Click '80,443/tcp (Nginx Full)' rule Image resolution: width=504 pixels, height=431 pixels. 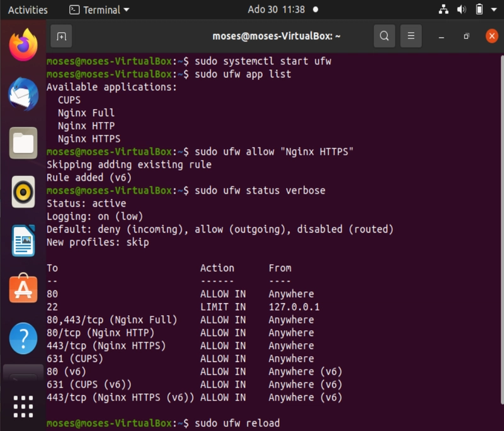point(112,320)
